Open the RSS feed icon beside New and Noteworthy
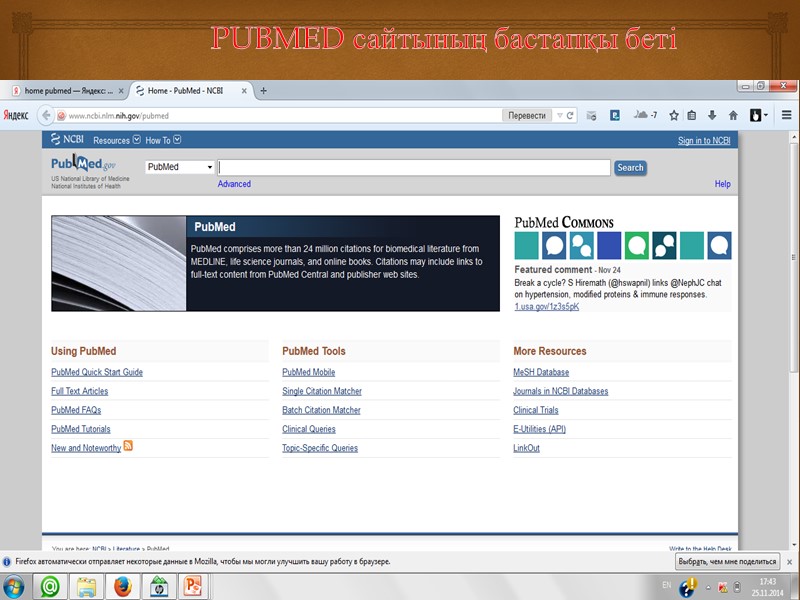The height and width of the screenshot is (600, 800). (128, 445)
